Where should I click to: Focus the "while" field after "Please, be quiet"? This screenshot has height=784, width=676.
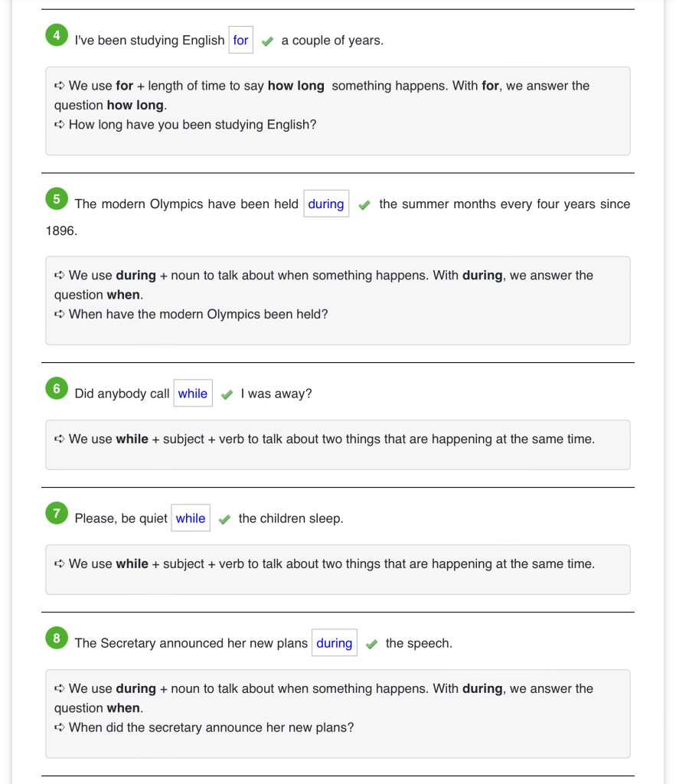191,518
